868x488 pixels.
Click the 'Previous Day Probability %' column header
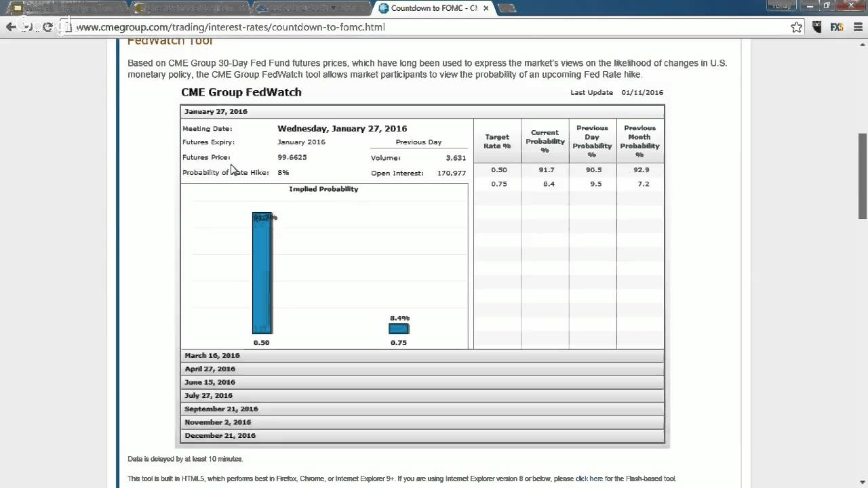(x=593, y=141)
